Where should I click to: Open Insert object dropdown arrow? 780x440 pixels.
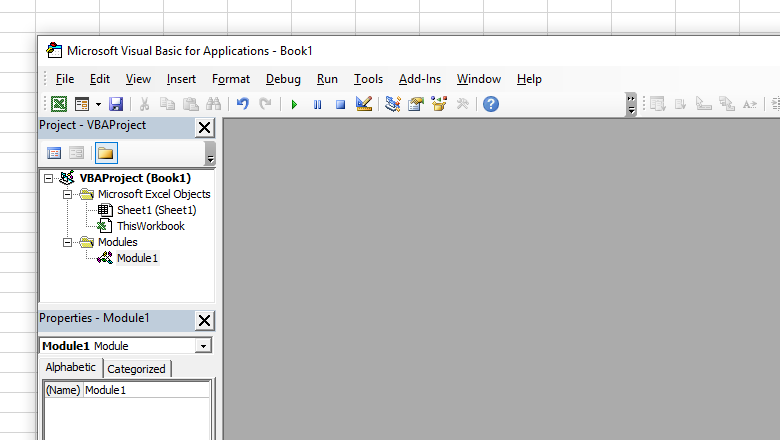coord(98,104)
